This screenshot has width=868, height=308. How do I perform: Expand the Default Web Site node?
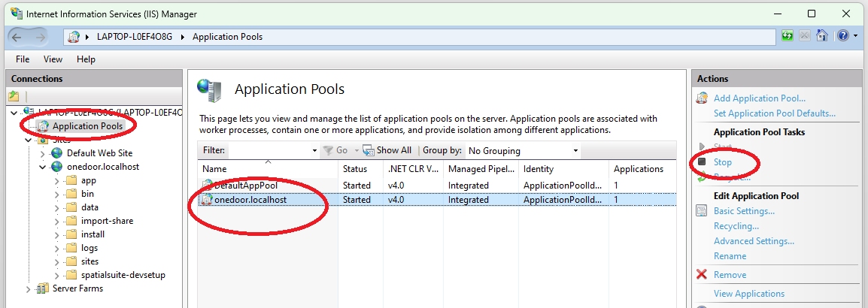[43, 153]
